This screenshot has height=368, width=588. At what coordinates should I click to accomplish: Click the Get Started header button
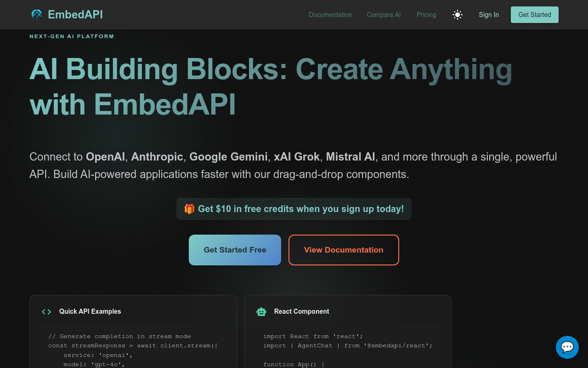[535, 15]
